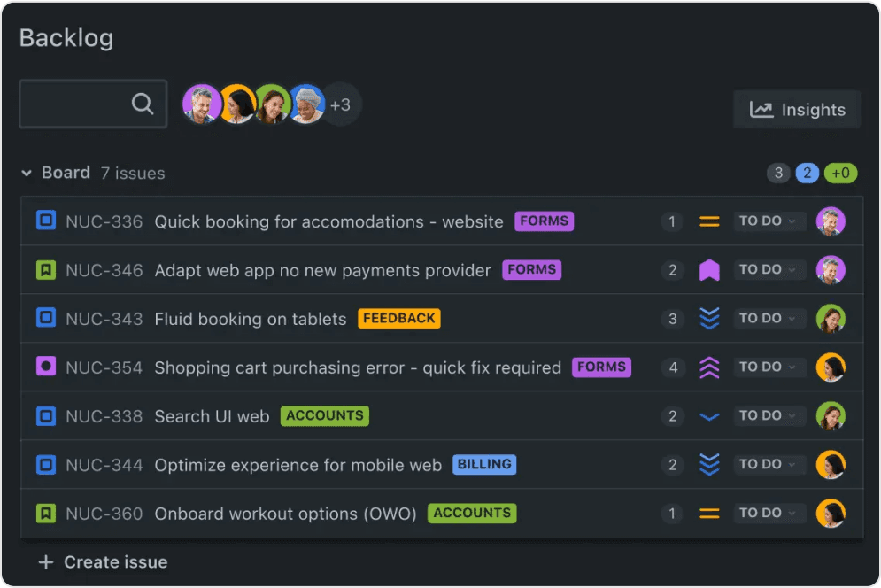Click the assignee avatar for NUC-338

[x=831, y=415]
